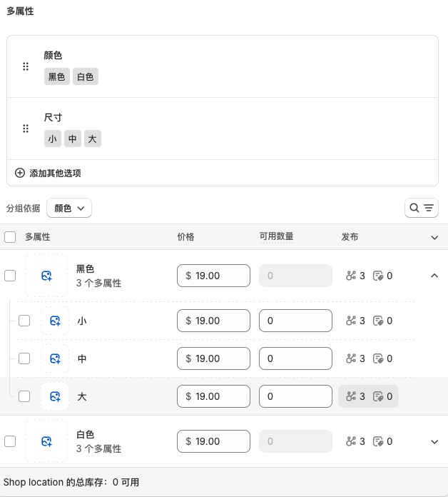Open catalogs icon in 黑色 row
Image resolution: width=448 pixels, height=497 pixels.
[378, 276]
